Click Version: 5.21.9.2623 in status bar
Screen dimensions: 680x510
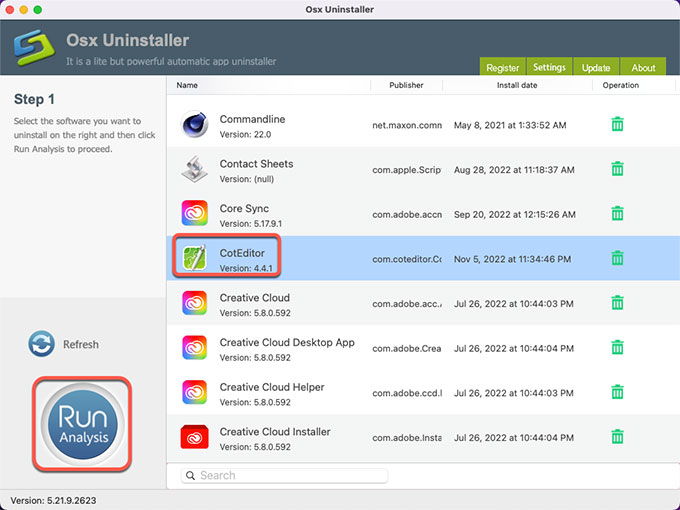53,500
